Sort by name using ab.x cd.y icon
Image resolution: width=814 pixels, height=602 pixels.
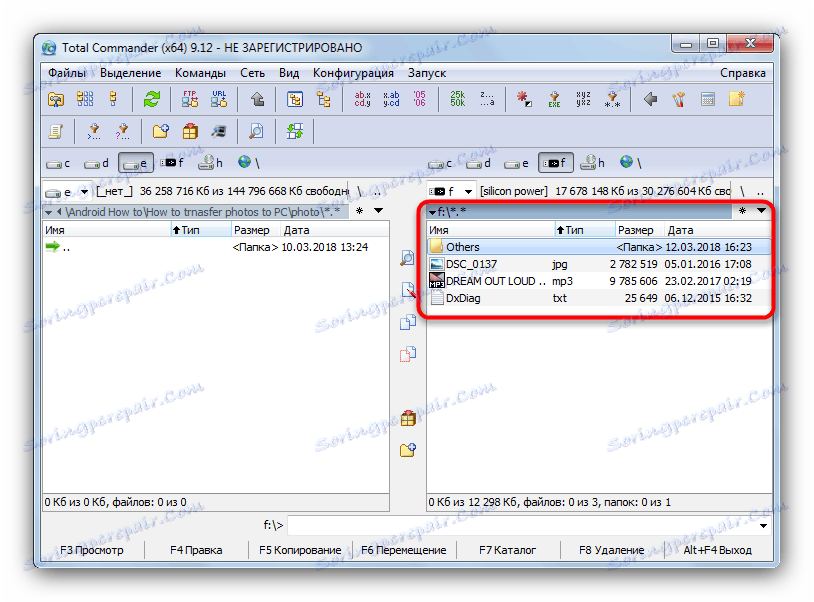[x=362, y=99]
